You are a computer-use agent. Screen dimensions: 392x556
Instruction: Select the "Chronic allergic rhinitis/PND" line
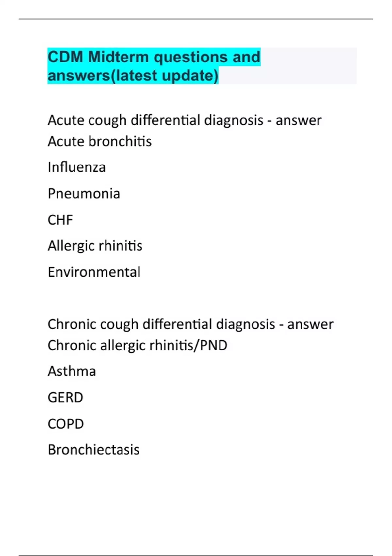[x=137, y=345]
